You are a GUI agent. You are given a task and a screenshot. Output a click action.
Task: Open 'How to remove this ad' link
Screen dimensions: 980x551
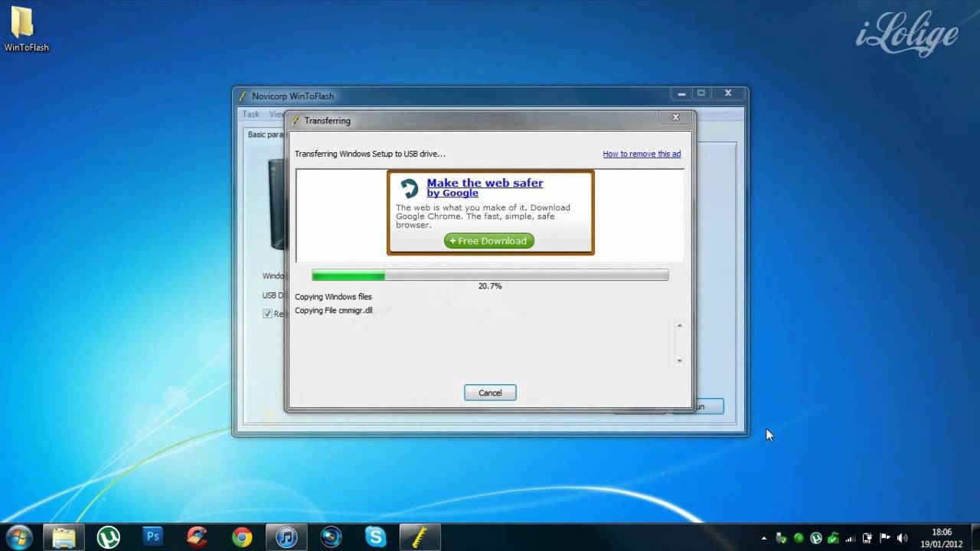[642, 154]
